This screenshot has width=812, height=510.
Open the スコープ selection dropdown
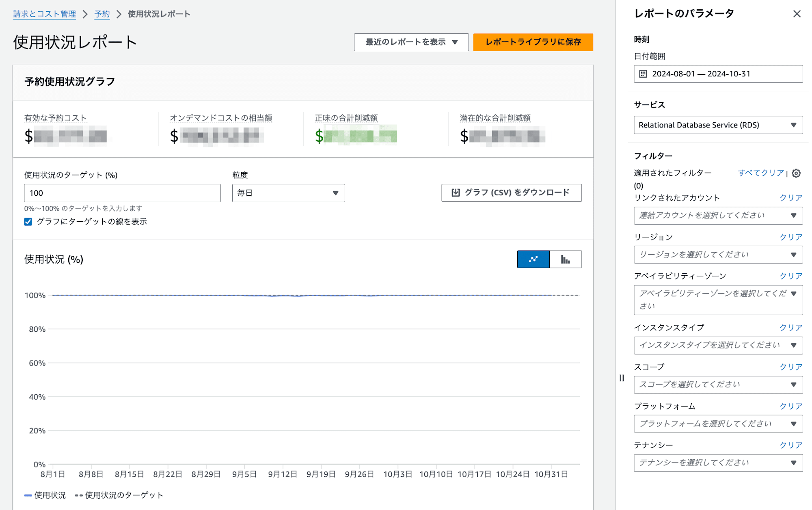(x=718, y=385)
